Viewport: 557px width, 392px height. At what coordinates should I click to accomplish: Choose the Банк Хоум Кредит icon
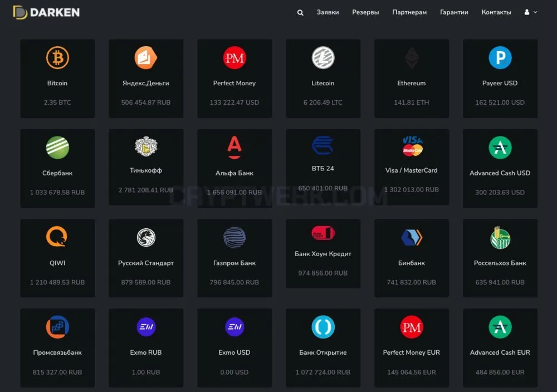click(323, 233)
